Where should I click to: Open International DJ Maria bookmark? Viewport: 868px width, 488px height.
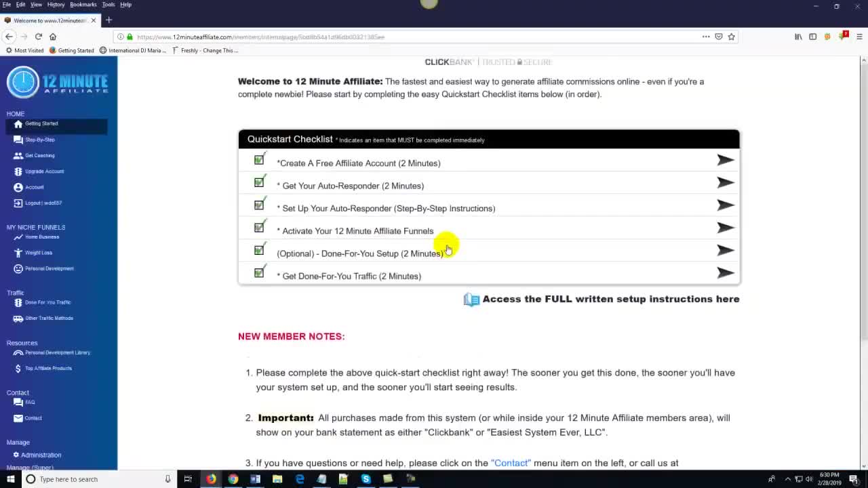[x=132, y=50]
